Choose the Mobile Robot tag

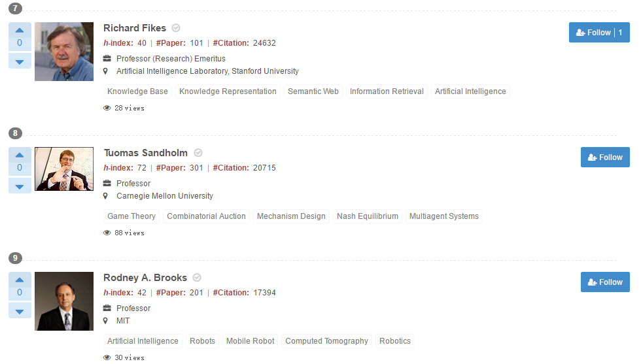point(251,341)
